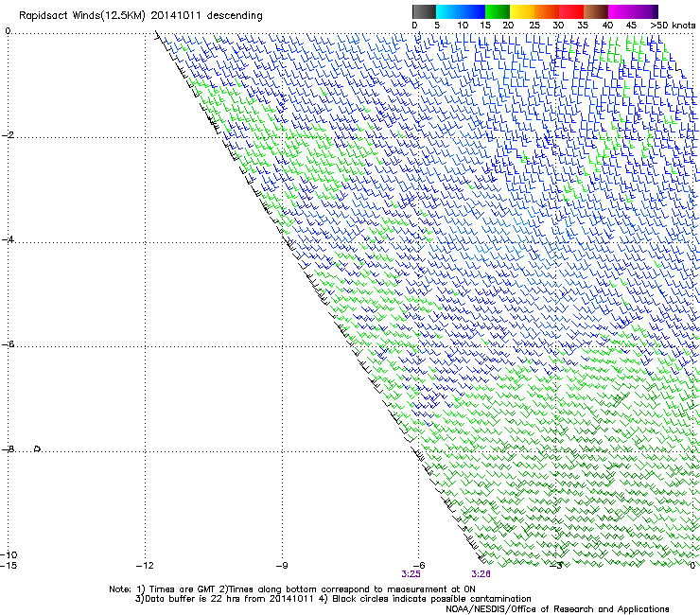Click the "-6" label on the left latitude axis
The width and height of the screenshot is (700, 615).
click(8, 344)
